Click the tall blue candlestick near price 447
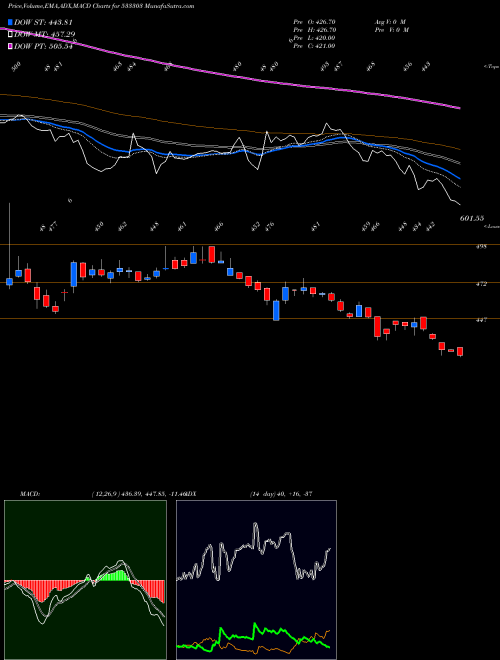This screenshot has height=660, width=500. pyautogui.click(x=276, y=311)
